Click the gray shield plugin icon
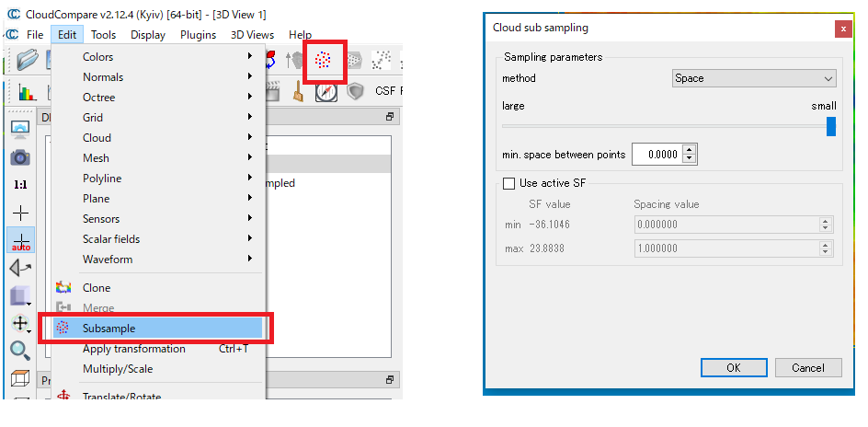 (355, 91)
